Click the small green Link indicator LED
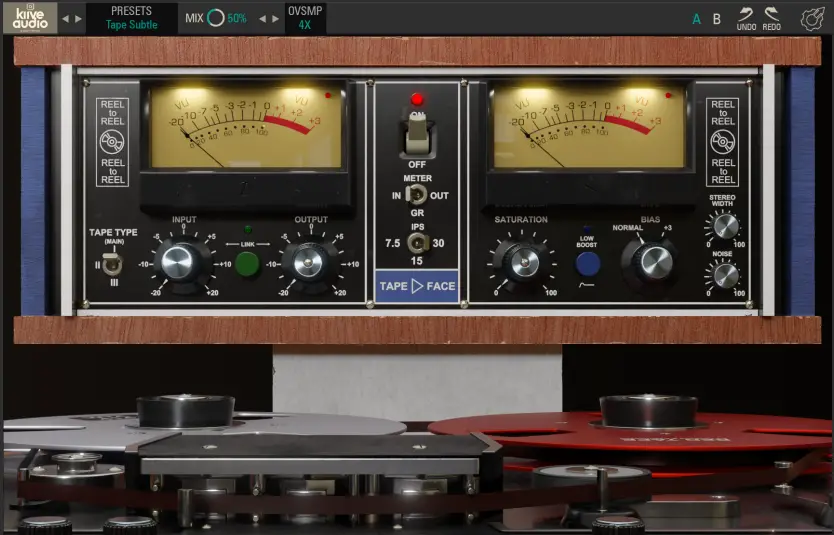Screen dimensions: 834x535 247,230
